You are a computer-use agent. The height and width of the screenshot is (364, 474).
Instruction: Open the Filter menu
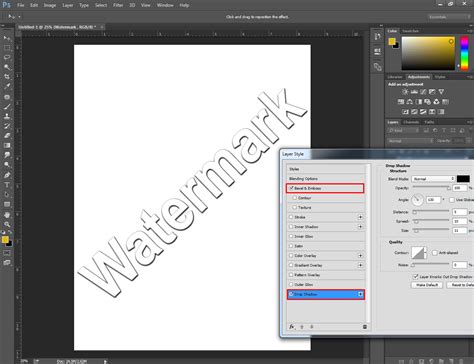click(118, 5)
